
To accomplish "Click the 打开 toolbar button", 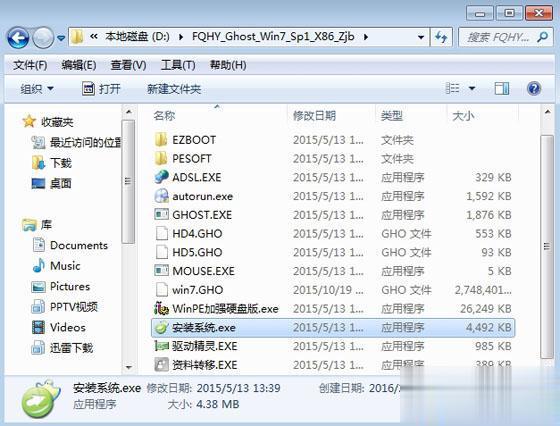I will coord(101,89).
